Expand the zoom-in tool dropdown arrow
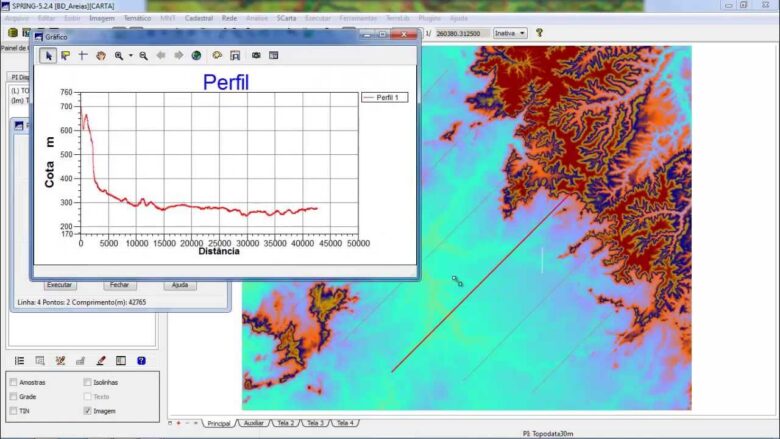The image size is (780, 439). pos(130,56)
